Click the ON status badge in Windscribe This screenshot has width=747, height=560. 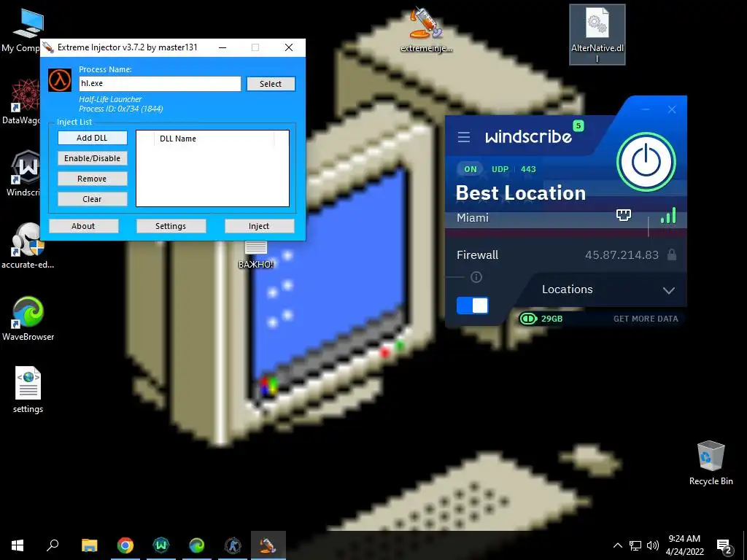[471, 169]
